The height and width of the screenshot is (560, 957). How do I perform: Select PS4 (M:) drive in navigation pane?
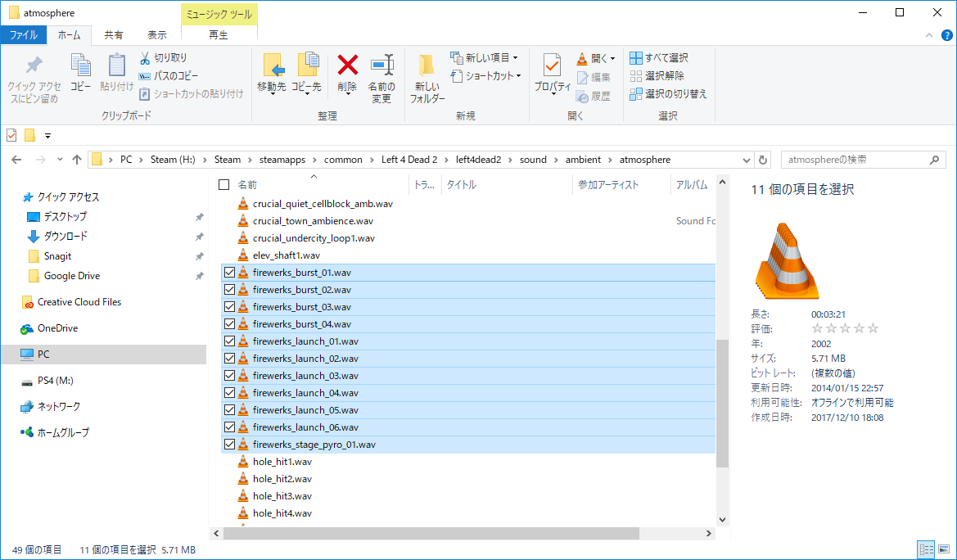[56, 381]
